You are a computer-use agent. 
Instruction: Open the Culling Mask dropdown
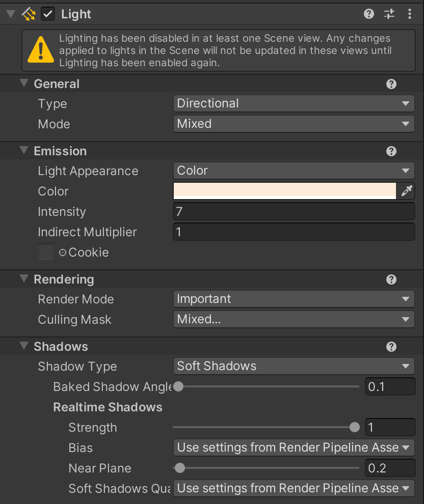pyautogui.click(x=294, y=320)
